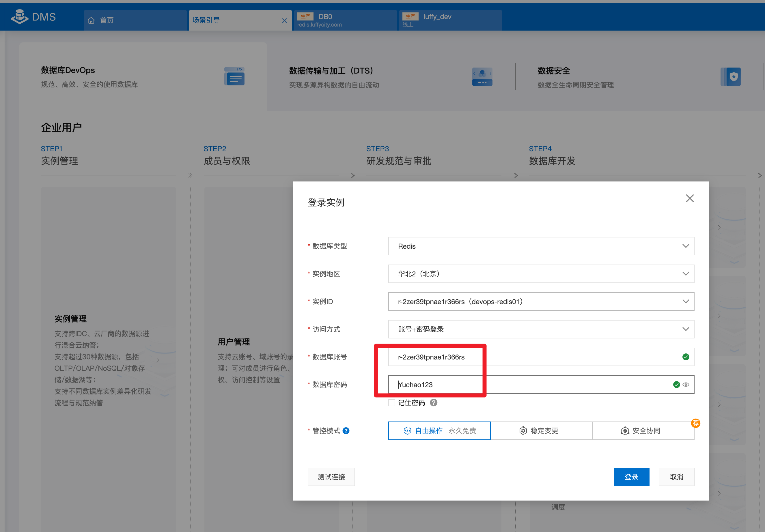Click the home icon on 首页 tab
The image size is (765, 532).
pos(91,21)
